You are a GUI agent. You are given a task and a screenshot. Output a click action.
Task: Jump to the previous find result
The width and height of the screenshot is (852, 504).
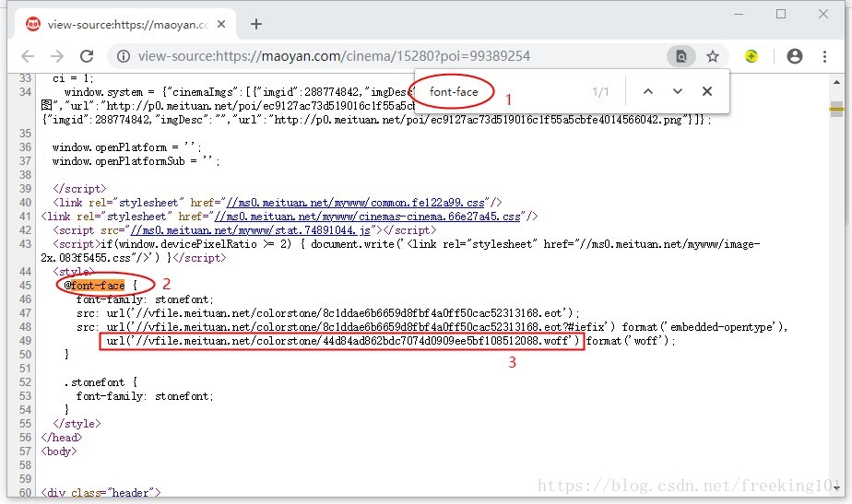tap(648, 91)
